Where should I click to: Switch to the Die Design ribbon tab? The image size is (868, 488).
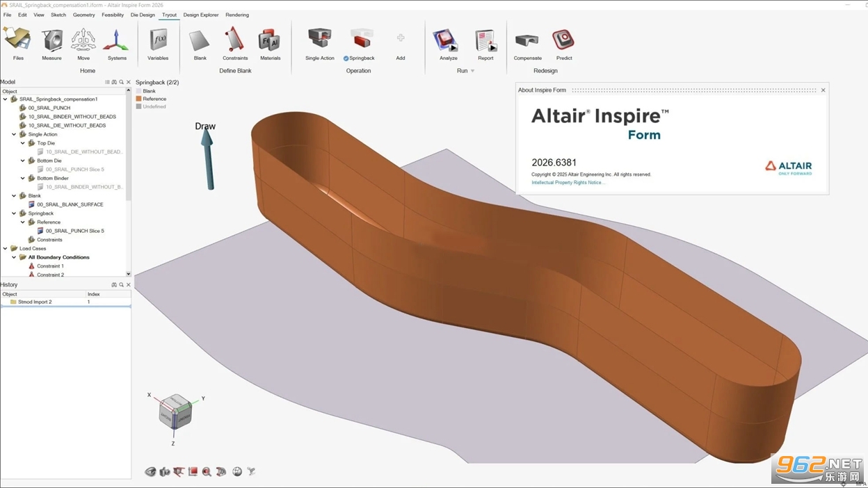pos(143,15)
